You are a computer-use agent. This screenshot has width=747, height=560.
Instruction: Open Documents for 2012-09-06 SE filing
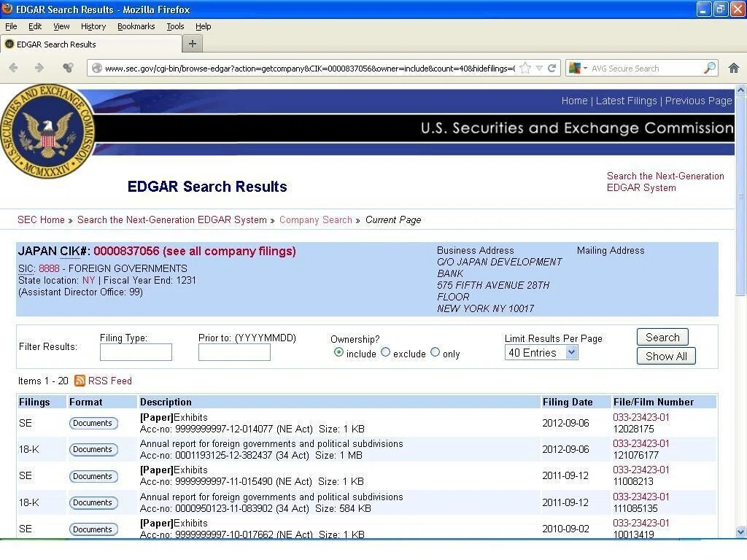(93, 423)
